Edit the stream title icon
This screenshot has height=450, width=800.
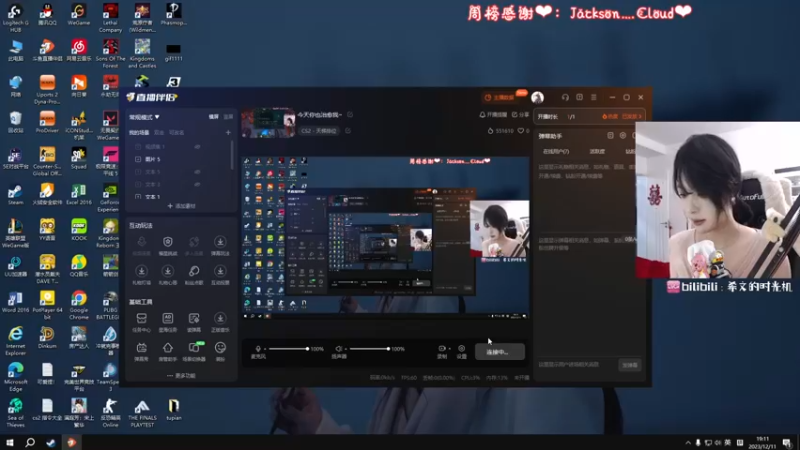(350, 115)
